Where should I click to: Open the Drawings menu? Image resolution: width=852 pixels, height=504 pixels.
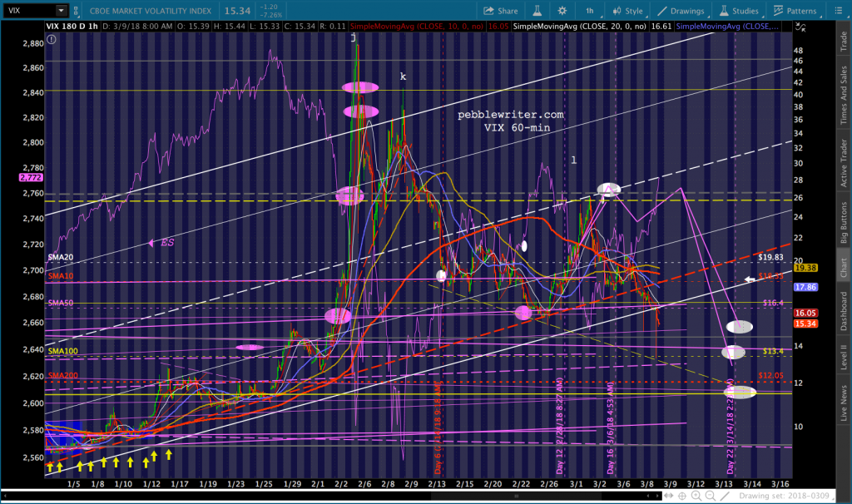(682, 11)
